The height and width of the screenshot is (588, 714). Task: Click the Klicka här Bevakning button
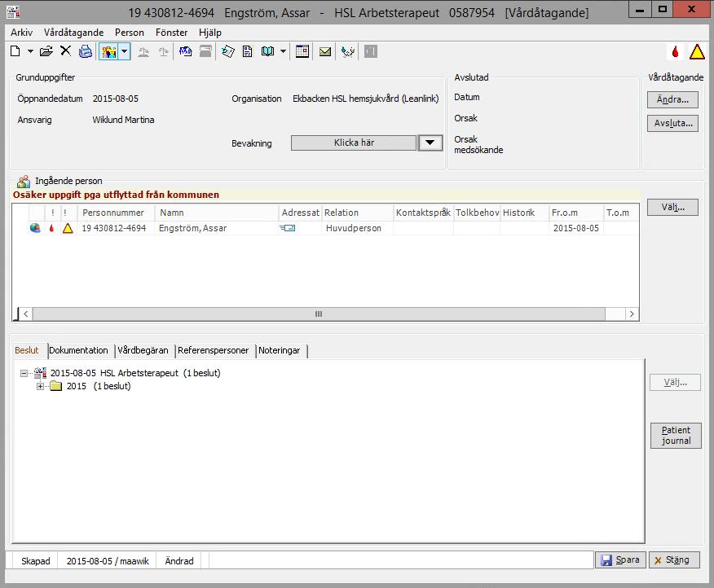click(x=354, y=143)
